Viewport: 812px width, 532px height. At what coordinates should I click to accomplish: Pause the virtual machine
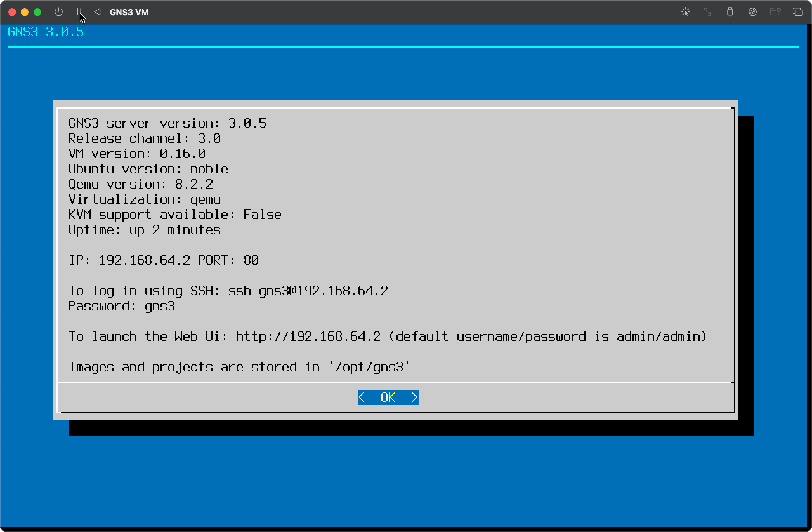pos(78,12)
